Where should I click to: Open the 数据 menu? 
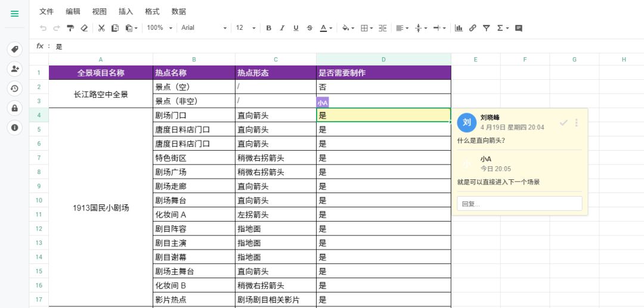178,11
